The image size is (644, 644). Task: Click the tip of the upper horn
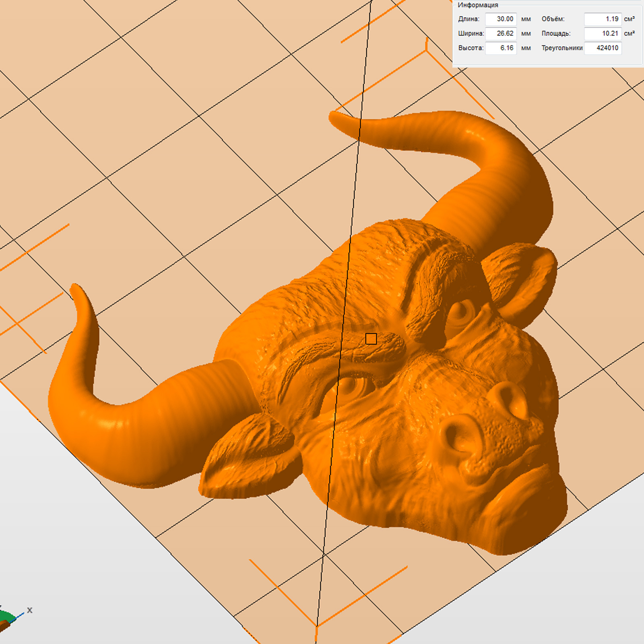coord(335,117)
